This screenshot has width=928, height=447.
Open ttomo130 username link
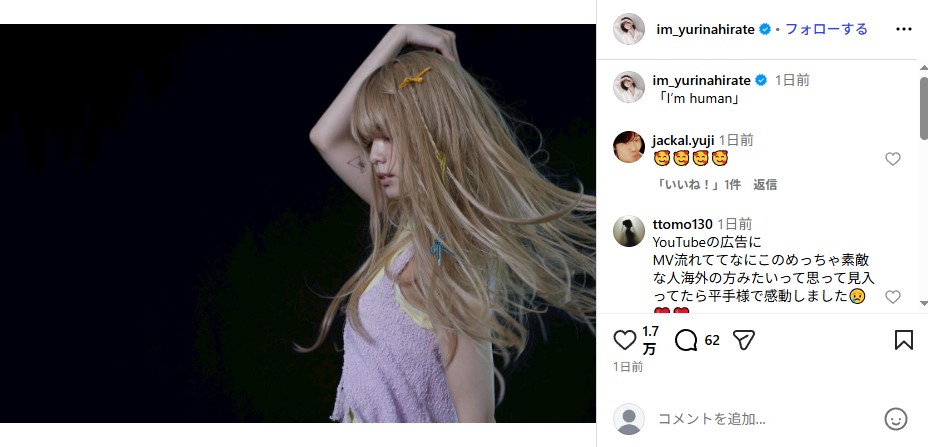681,224
